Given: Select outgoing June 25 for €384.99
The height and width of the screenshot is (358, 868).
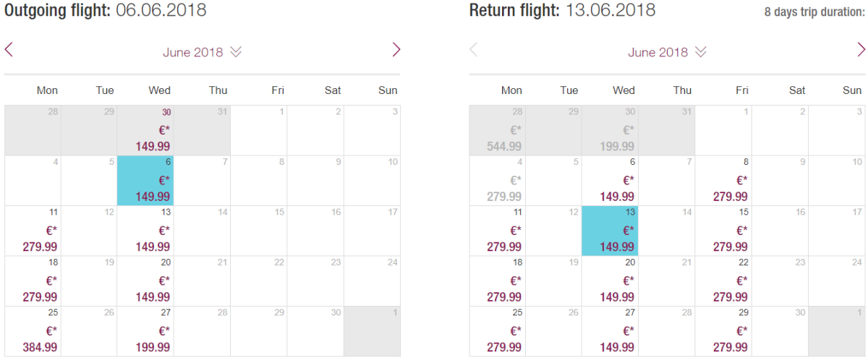Looking at the screenshot, I should coord(33,331).
